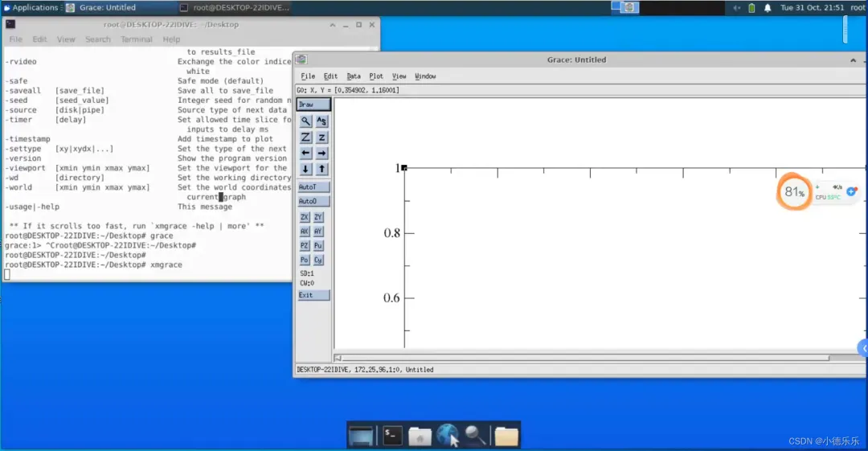Click the AX autoscale-X button
The height and width of the screenshot is (451, 868).
click(304, 231)
